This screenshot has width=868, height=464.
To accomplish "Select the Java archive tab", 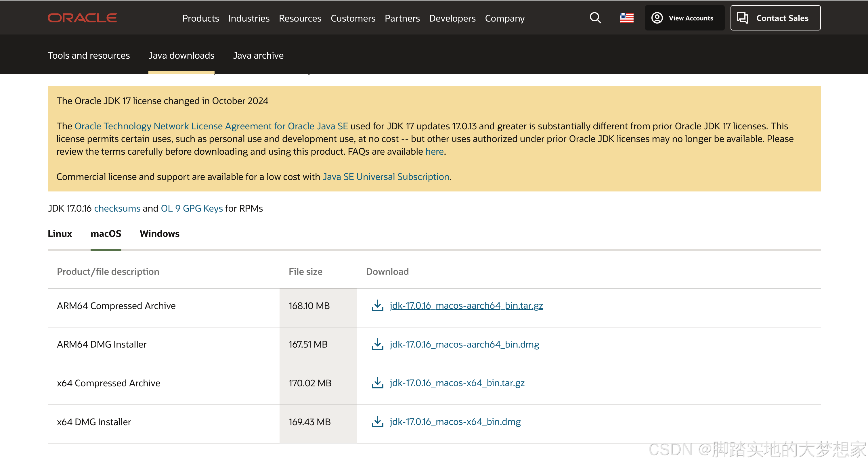I will tap(258, 55).
